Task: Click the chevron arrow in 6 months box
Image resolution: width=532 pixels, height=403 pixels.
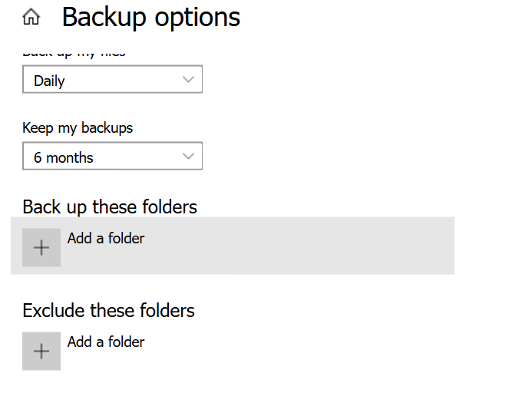Action: coord(189,157)
